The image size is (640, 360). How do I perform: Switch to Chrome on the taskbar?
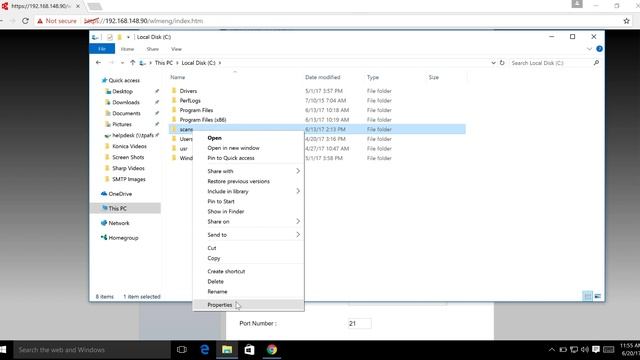[x=272, y=350]
